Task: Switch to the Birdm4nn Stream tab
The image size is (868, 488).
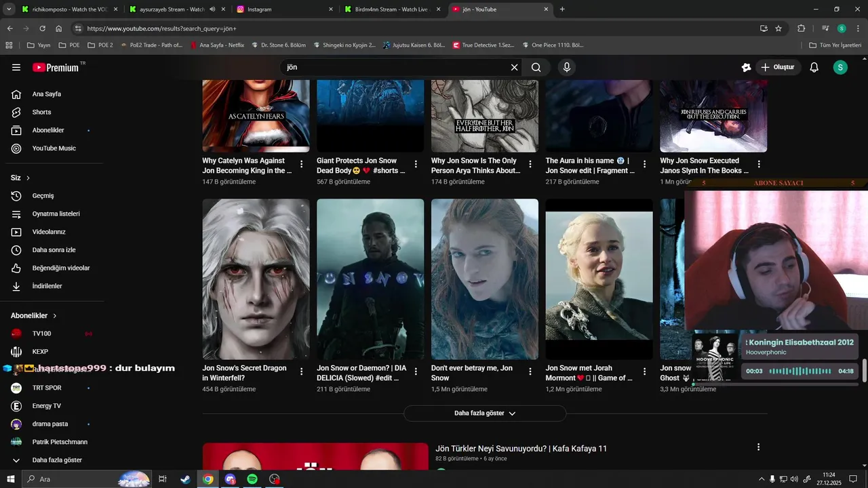Action: 392,9
